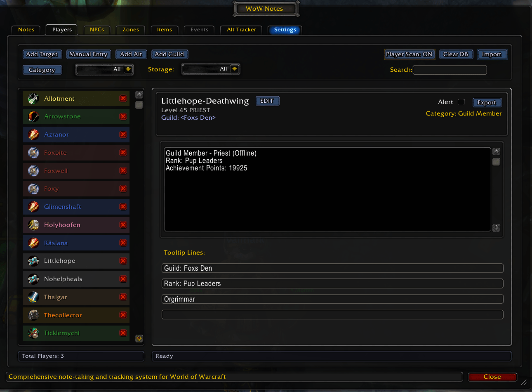Delete Allotment with its red X
The height and width of the screenshot is (392, 532).
(123, 98)
